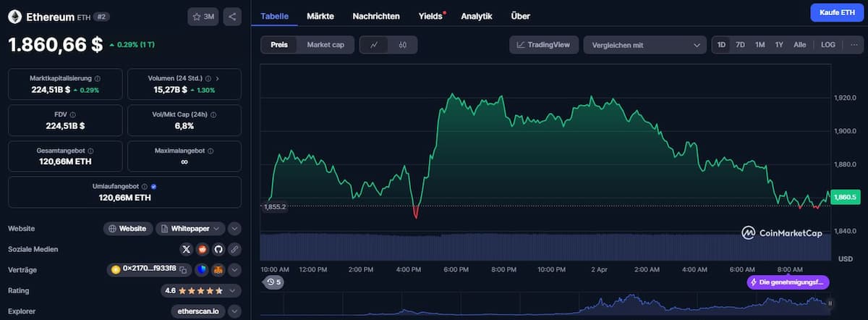Set chart range to Alle

tap(799, 45)
